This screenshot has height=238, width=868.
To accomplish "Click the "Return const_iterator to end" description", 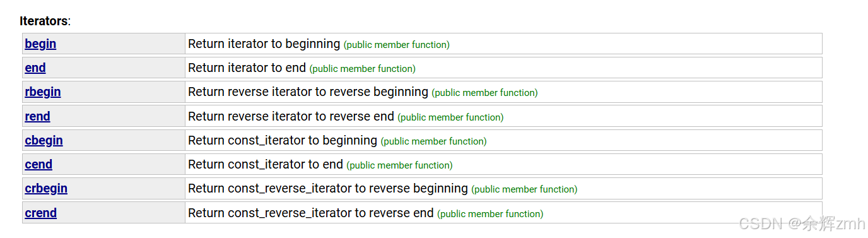I will tap(266, 165).
